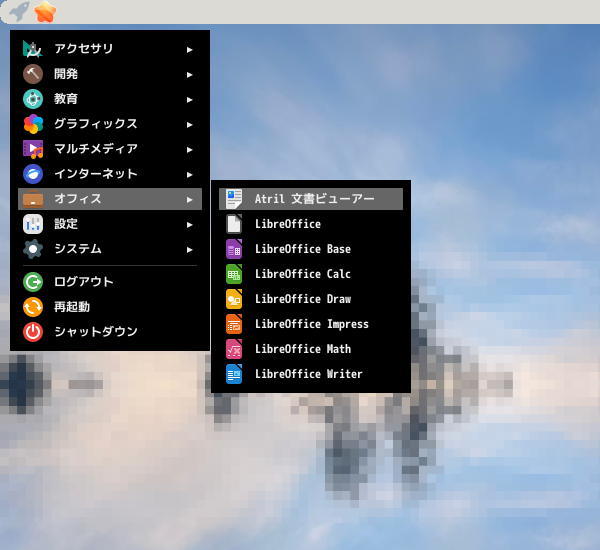Image resolution: width=600 pixels, height=550 pixels.
Task: Click the orange star icon in the top panel
Action: coord(45,11)
